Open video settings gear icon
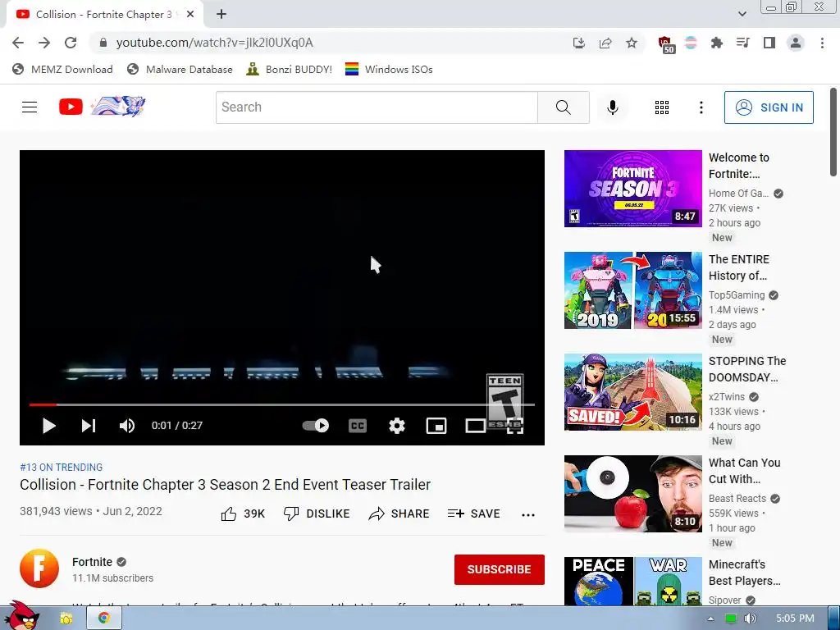This screenshot has width=840, height=630. 396,426
